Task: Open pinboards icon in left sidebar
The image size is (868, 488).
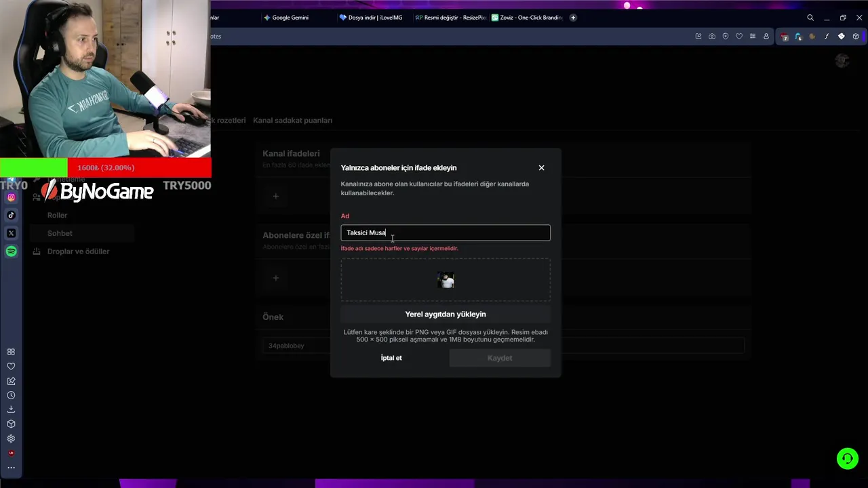Action: point(11,381)
